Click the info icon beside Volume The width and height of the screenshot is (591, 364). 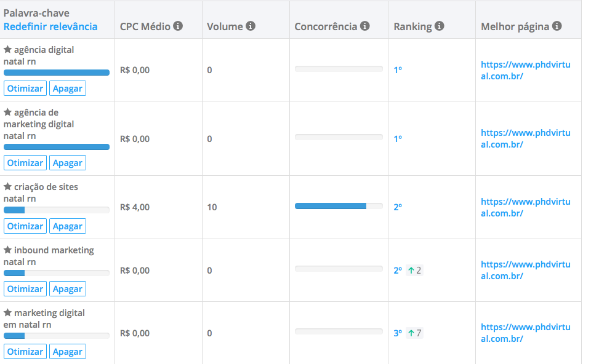(x=251, y=26)
